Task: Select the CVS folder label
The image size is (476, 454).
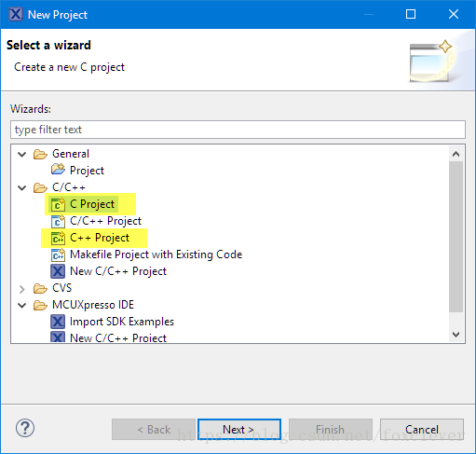Action: coord(62,288)
